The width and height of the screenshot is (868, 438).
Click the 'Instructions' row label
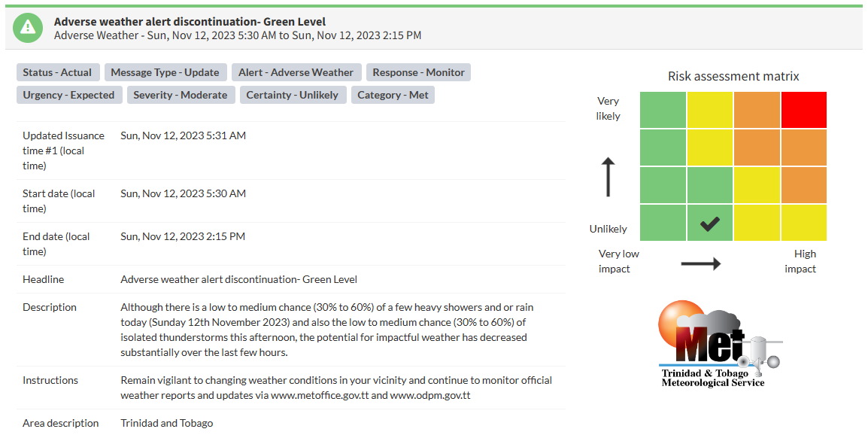pos(50,380)
